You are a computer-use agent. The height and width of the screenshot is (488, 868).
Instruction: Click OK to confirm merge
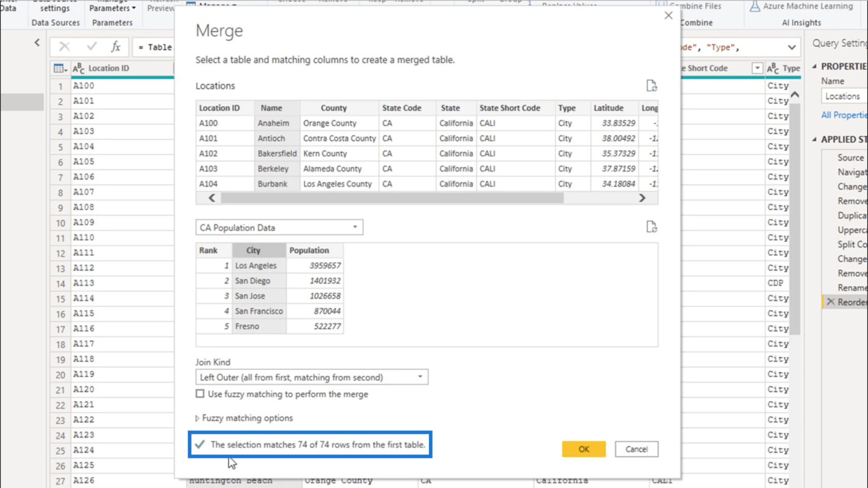[583, 449]
